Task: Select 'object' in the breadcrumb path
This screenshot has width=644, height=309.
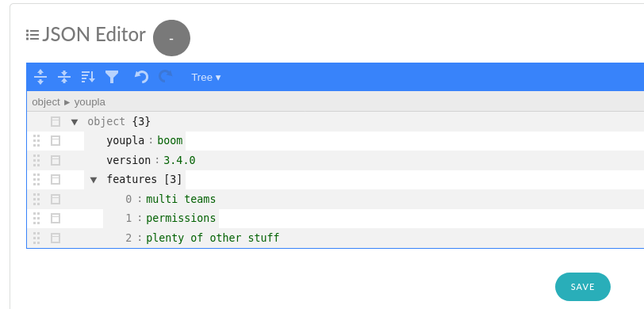Action: coord(46,101)
